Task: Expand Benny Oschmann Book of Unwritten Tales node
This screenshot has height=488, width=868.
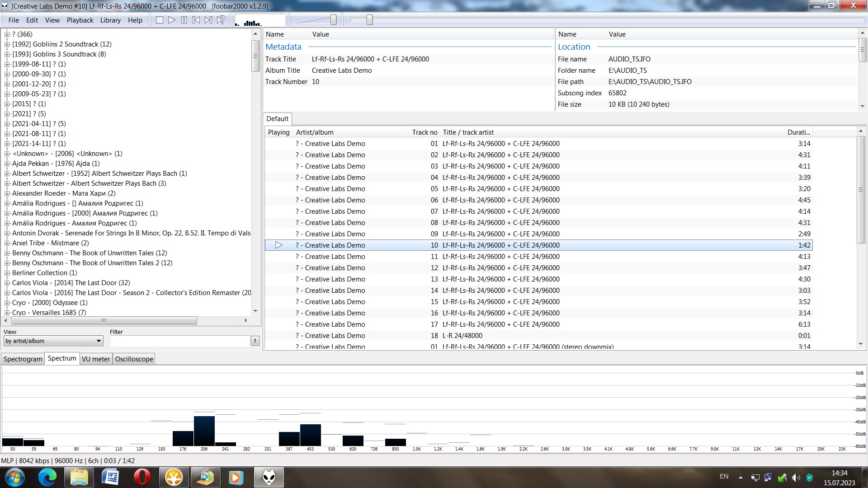Action: click(x=7, y=253)
